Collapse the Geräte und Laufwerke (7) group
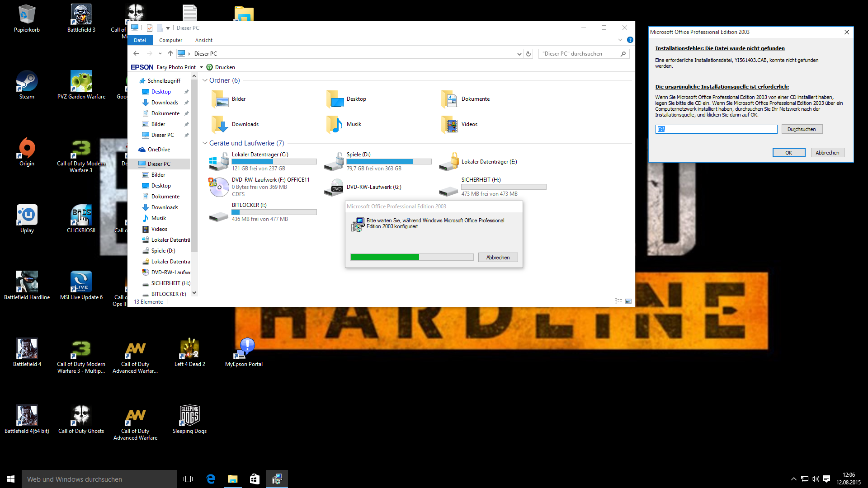 point(205,143)
